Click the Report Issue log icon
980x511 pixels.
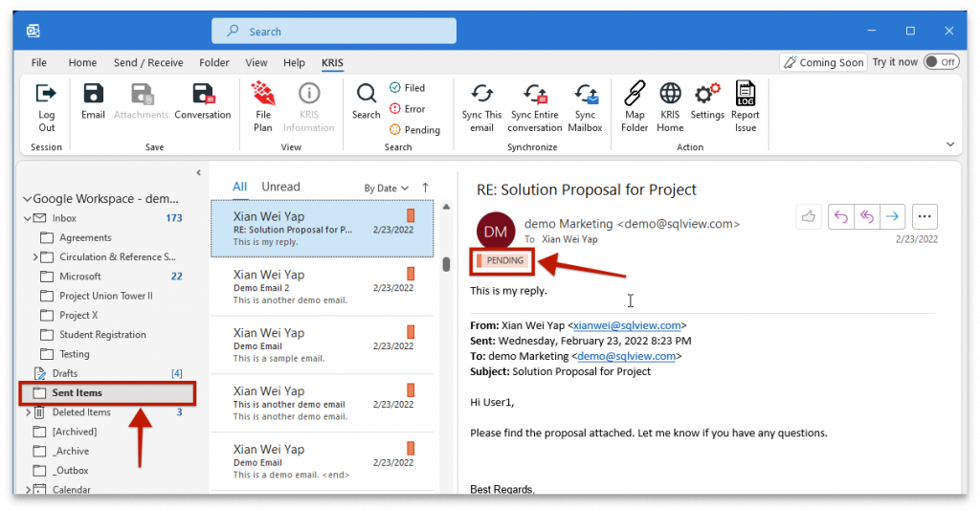(745, 93)
